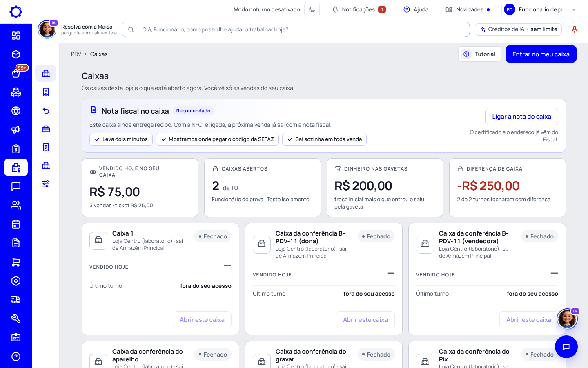
Task: Click the -R$ 250,00 difference value
Action: click(x=488, y=186)
